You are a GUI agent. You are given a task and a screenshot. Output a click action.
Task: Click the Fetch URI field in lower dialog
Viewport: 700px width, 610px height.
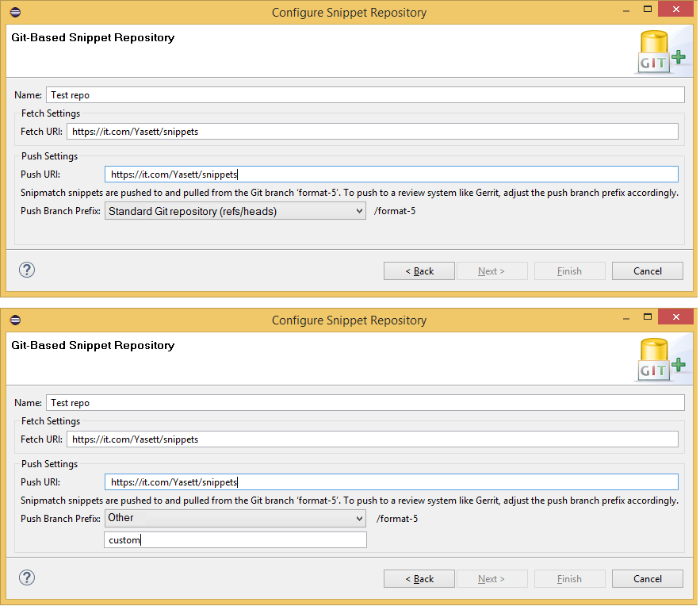pos(373,439)
